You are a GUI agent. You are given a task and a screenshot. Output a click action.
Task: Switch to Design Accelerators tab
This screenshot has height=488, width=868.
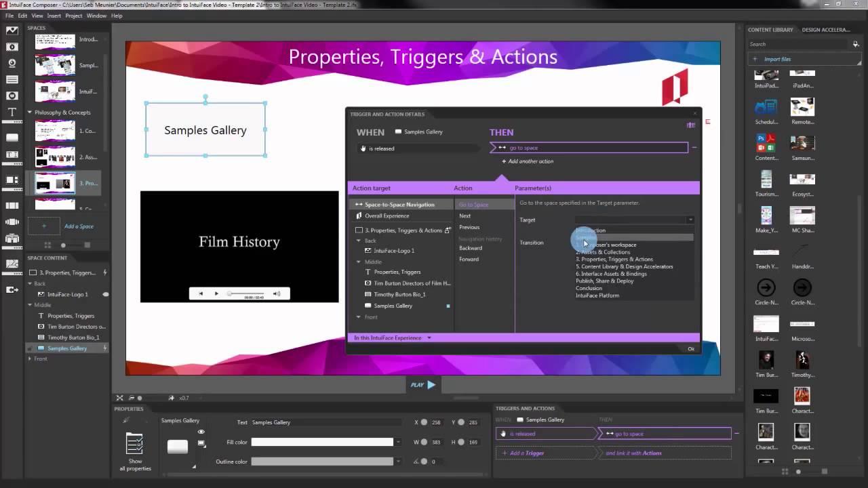(x=825, y=30)
